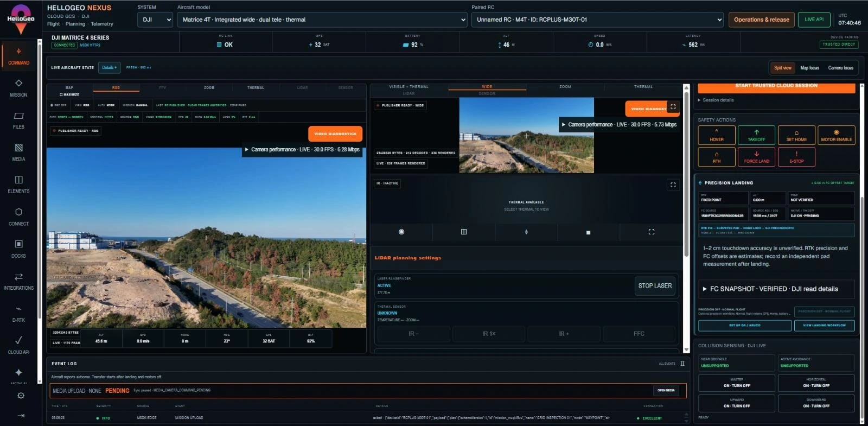Click the split-panel icon under sensor view
This screenshot has width=868, height=426.
pyautogui.click(x=464, y=232)
